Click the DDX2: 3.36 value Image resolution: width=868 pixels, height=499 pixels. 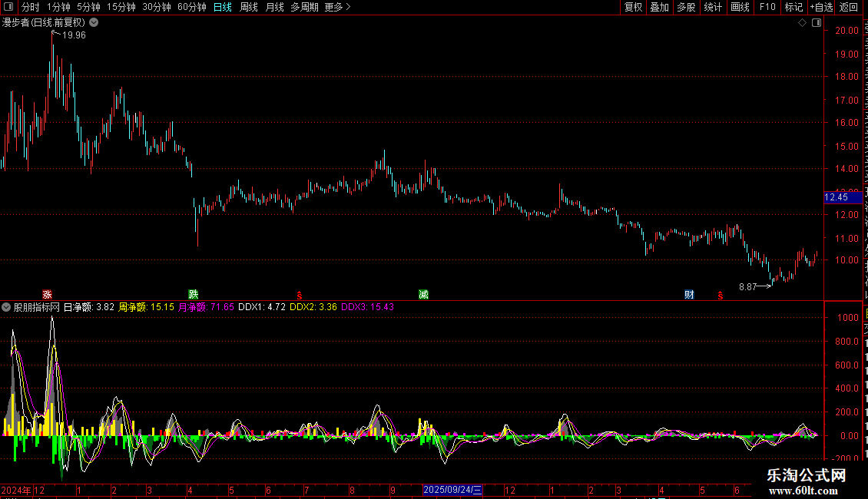(x=313, y=307)
